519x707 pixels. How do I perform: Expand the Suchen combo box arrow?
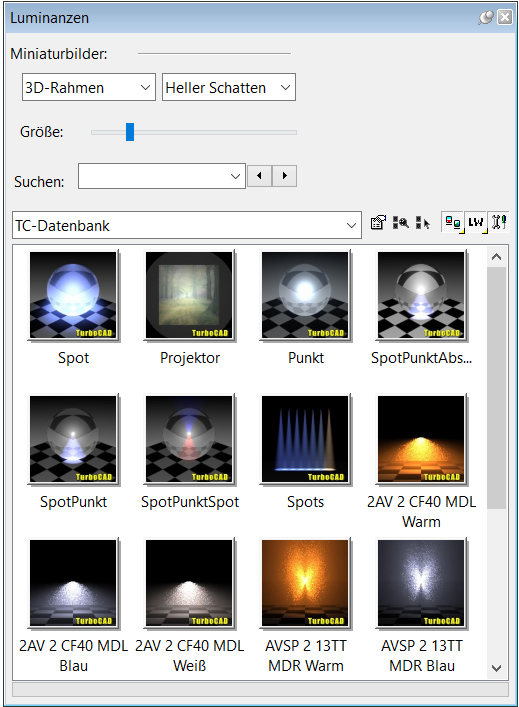coord(235,176)
